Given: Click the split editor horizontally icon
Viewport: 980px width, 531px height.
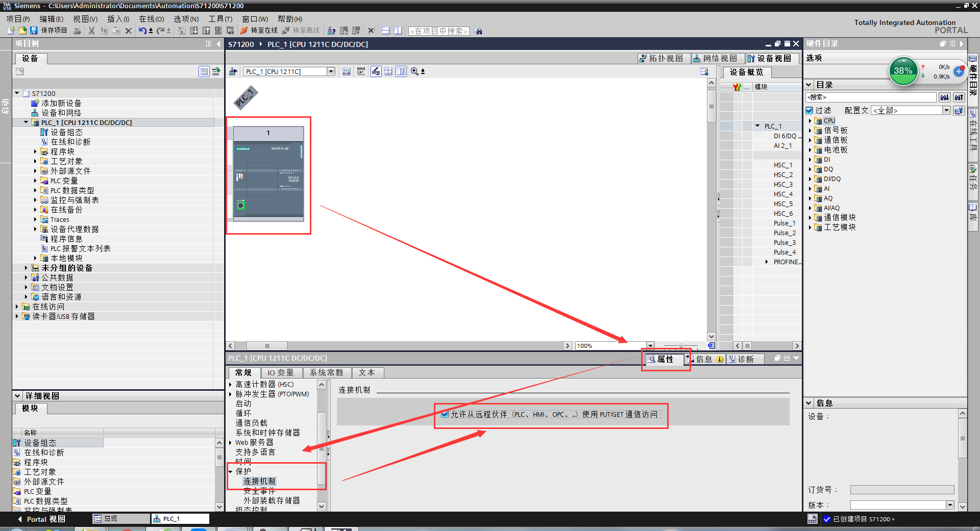Looking at the screenshot, I should (x=386, y=31).
